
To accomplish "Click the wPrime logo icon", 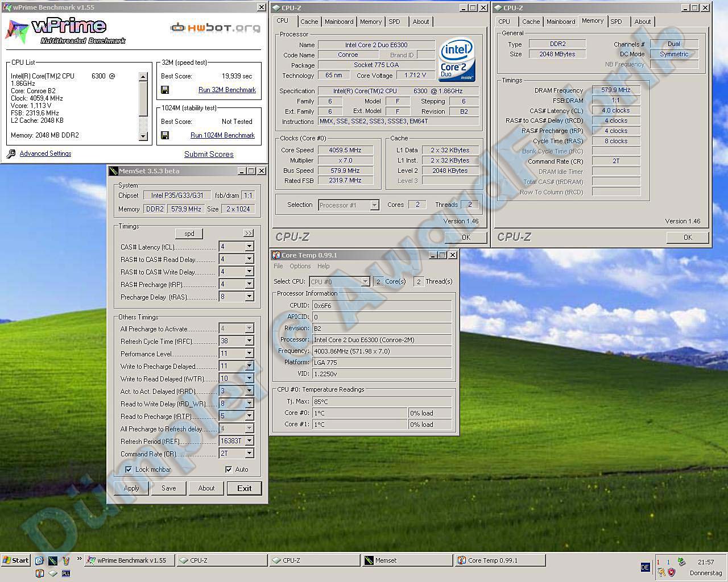I will point(17,31).
